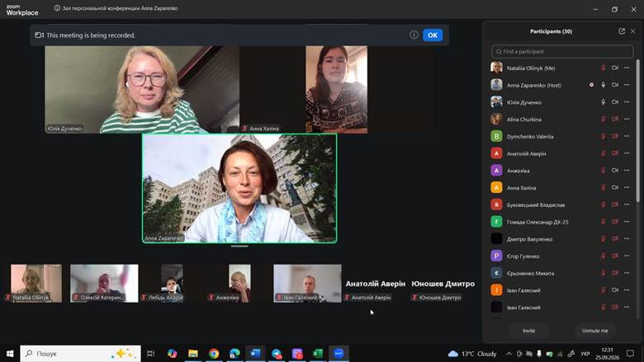Screen dimensions: 644x362
Task: Click the Unmute me button
Action: pyautogui.click(x=594, y=331)
